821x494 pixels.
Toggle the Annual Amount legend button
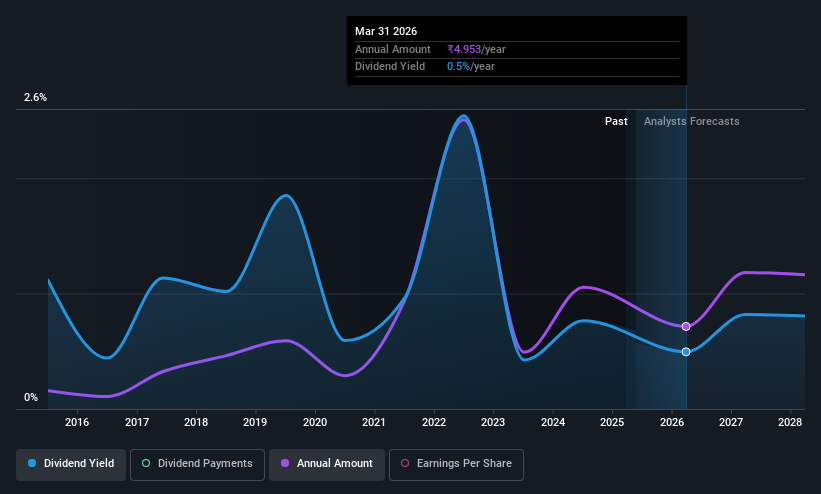(327, 464)
